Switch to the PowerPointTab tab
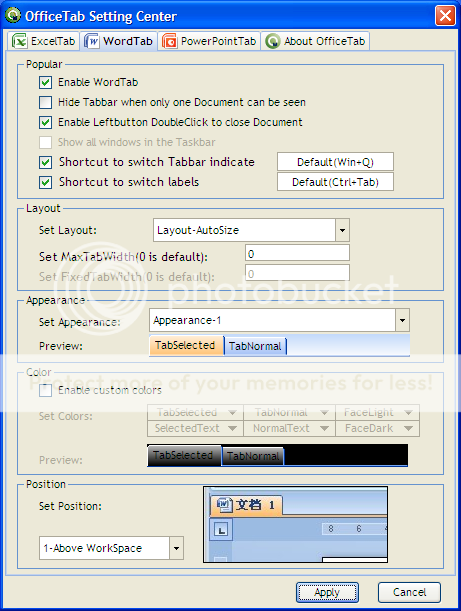Screen dimensions: 461x611 click(210, 41)
